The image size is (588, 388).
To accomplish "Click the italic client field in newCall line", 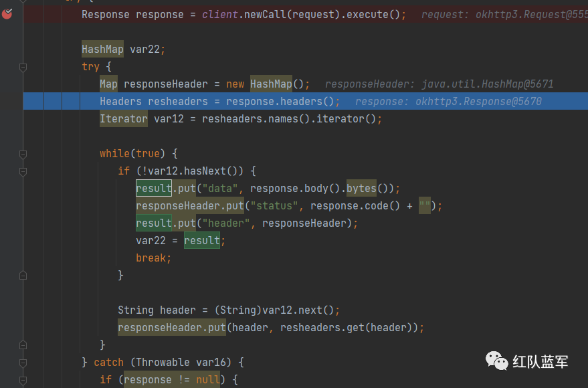I will [220, 15].
